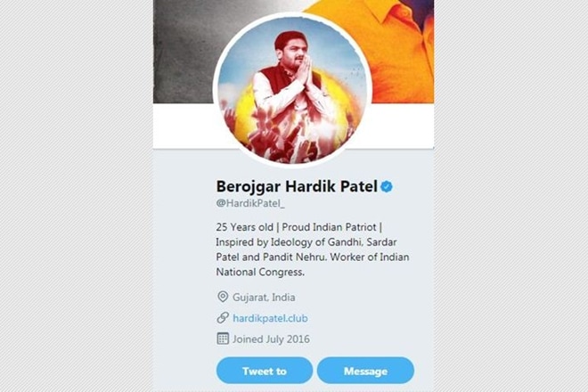Click the display name Berojgar Hardik Patel
Image resolution: width=588 pixels, height=392 pixels.
(297, 186)
